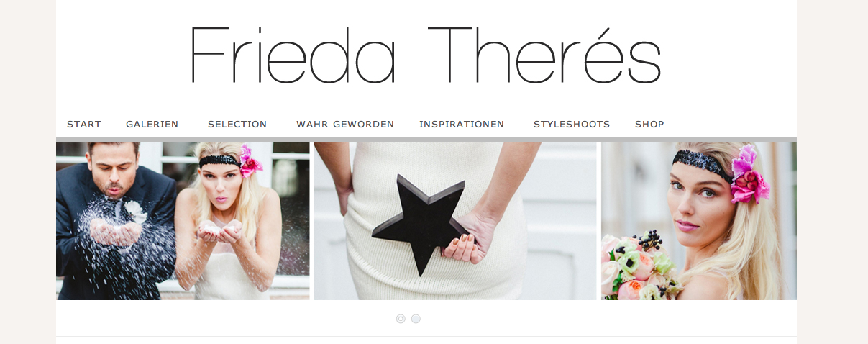Switch to the second slideshow pagination dot
The image size is (868, 344).
click(x=416, y=319)
